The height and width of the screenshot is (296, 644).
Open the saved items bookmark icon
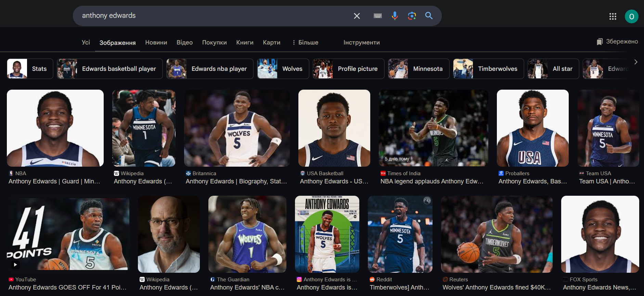pyautogui.click(x=600, y=42)
